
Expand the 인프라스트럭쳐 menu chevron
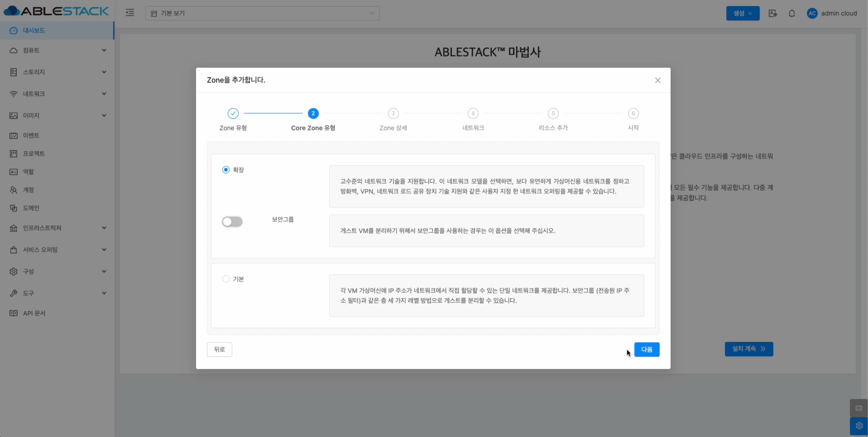pos(104,228)
